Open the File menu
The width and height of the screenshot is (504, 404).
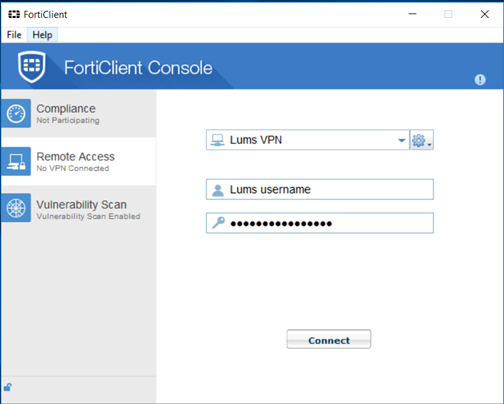pyautogui.click(x=14, y=35)
